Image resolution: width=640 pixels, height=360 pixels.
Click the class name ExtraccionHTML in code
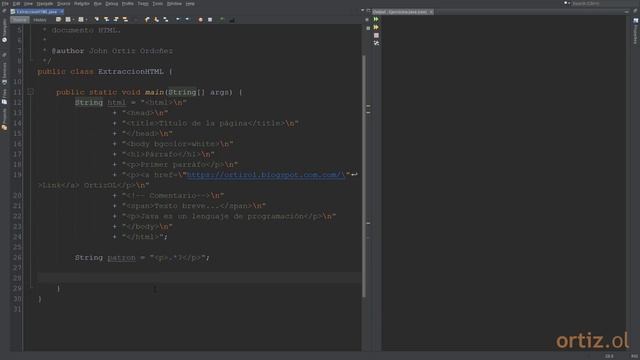coord(131,71)
